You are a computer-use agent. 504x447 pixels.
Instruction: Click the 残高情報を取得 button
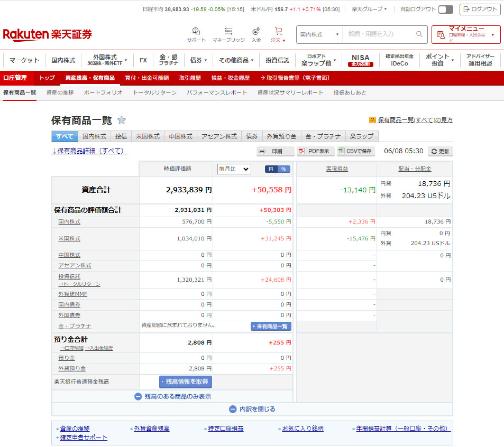tap(185, 381)
